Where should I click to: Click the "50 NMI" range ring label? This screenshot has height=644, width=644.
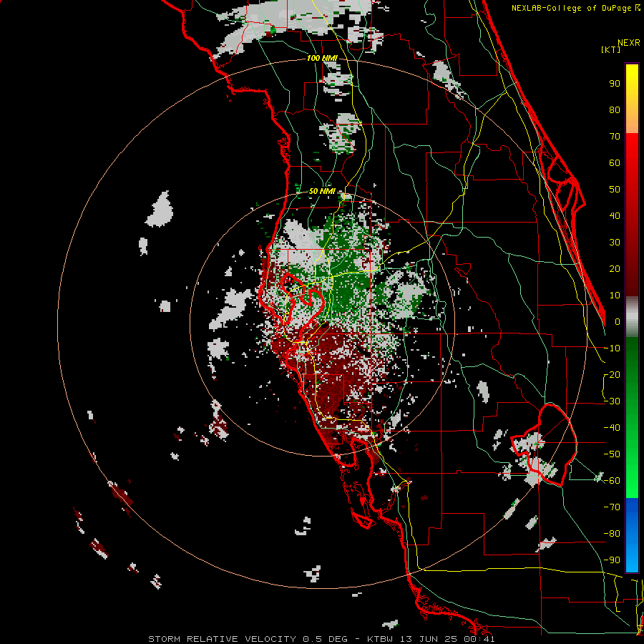coord(322,191)
